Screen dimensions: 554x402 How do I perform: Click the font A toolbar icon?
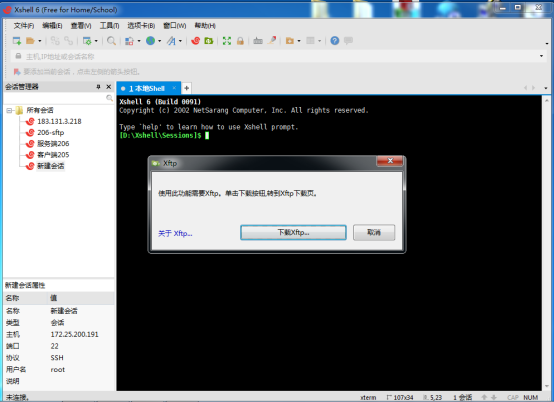coord(171,41)
